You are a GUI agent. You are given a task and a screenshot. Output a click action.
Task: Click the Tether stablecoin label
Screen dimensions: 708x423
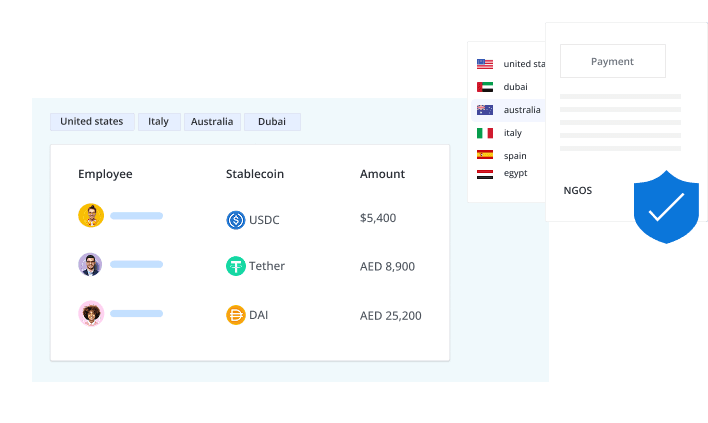click(267, 266)
